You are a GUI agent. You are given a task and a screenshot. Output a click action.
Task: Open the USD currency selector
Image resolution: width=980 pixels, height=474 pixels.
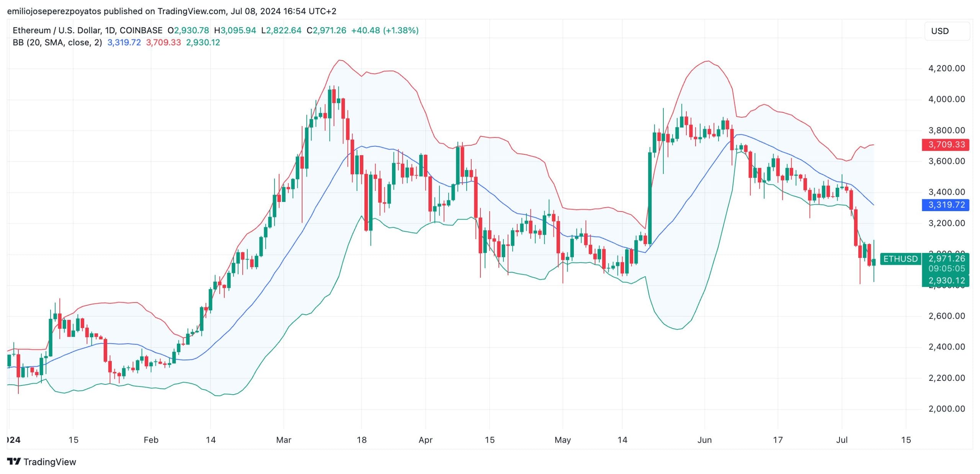(x=947, y=31)
